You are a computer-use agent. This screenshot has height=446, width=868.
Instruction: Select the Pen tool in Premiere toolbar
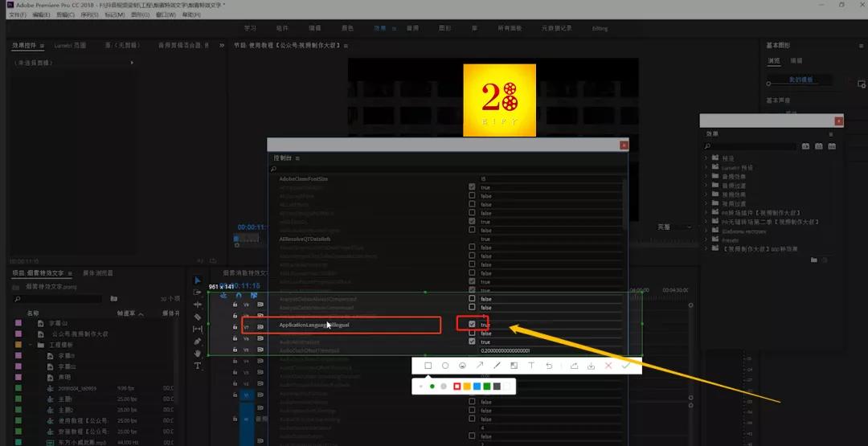click(x=198, y=342)
